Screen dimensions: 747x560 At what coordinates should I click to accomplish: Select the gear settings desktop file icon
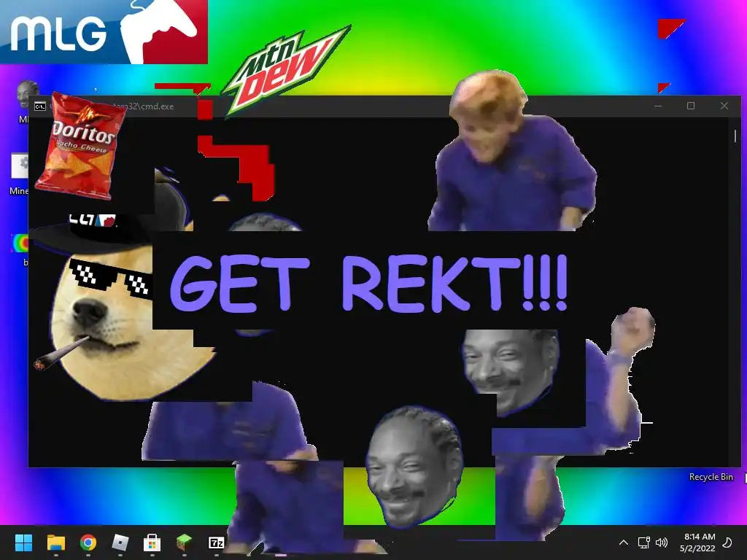20,166
